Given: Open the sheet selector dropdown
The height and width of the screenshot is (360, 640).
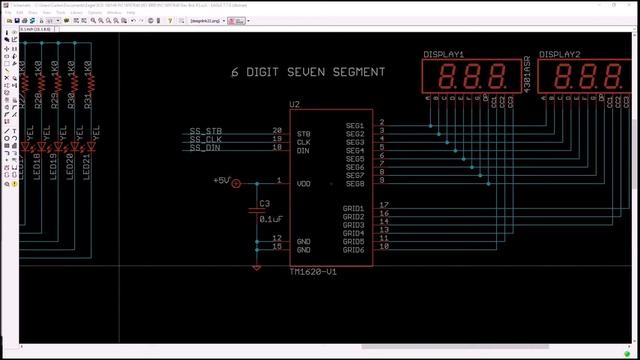Looking at the screenshot, I should click(x=53, y=21).
